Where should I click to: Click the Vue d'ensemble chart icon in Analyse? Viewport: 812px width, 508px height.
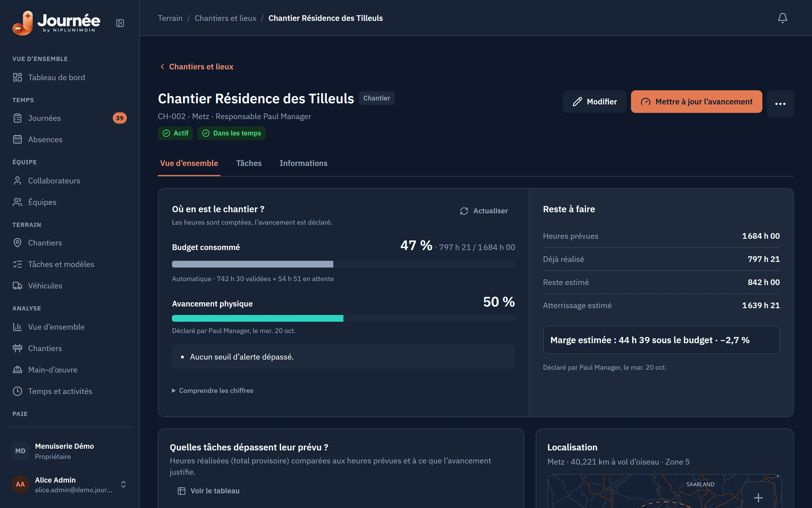(17, 327)
